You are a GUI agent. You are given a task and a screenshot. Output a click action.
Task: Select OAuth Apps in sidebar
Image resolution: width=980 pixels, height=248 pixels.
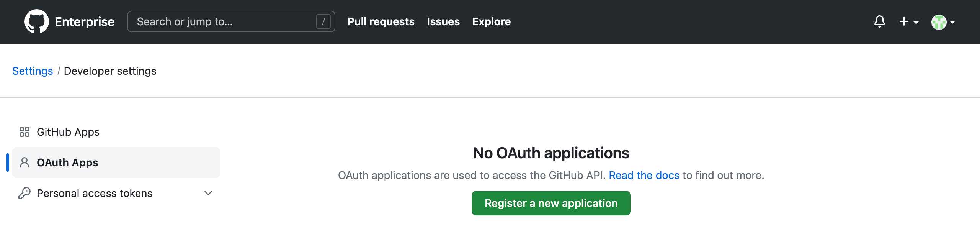click(x=116, y=163)
